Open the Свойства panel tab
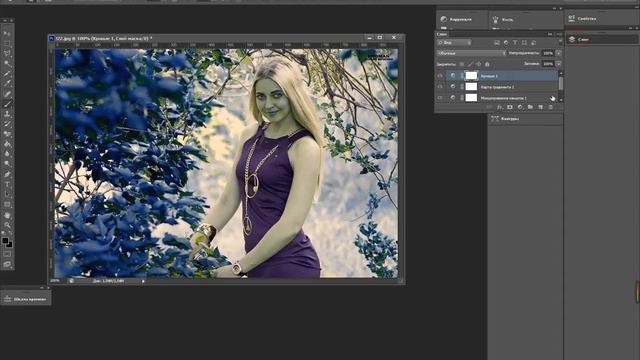The image size is (640, 360). point(583,18)
